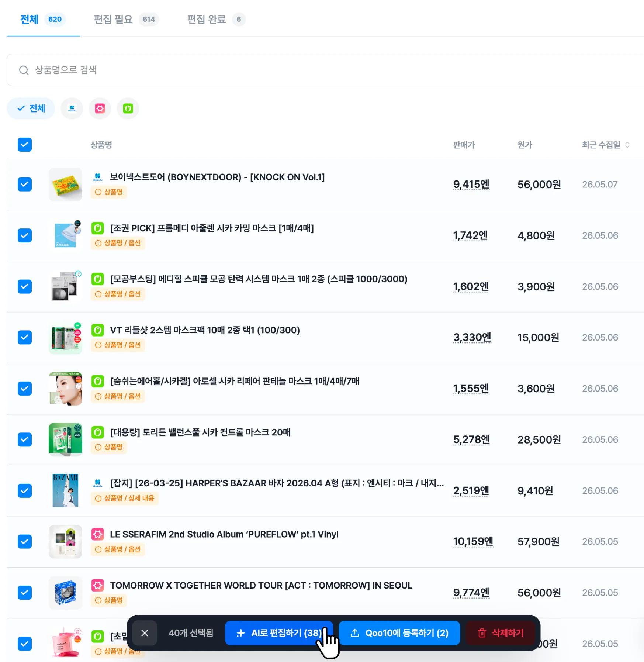Click the 10,159엔 selling price

click(x=473, y=542)
